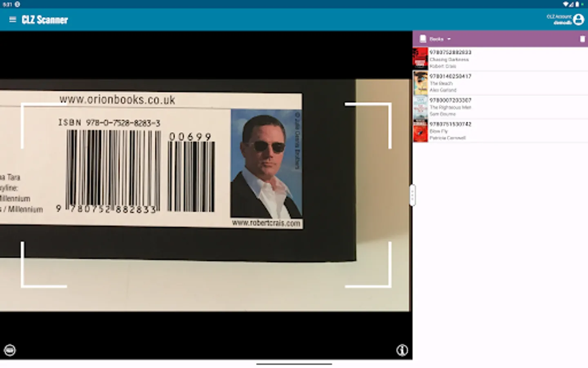Select barcode 9780140250417 in the list
Image resolution: width=588 pixels, height=368 pixels.
coord(450,76)
